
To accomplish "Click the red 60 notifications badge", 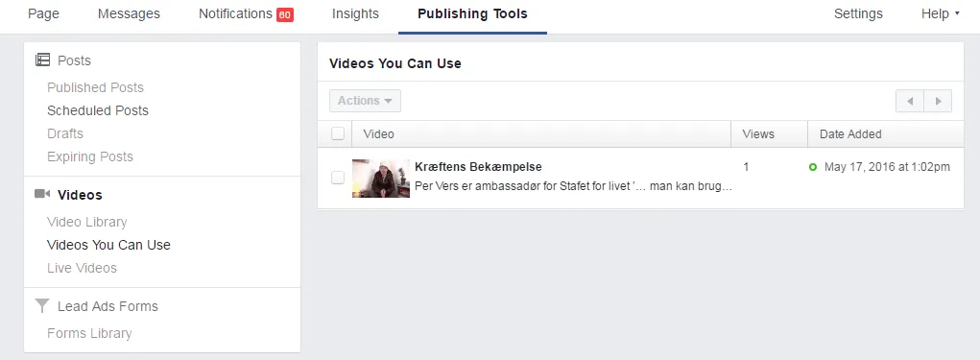I will click(285, 14).
